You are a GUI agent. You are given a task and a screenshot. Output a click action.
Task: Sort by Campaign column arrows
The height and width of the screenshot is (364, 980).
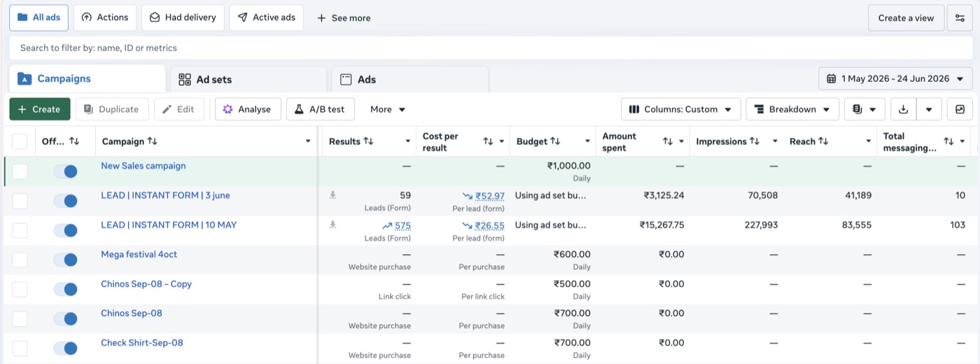[x=152, y=141]
